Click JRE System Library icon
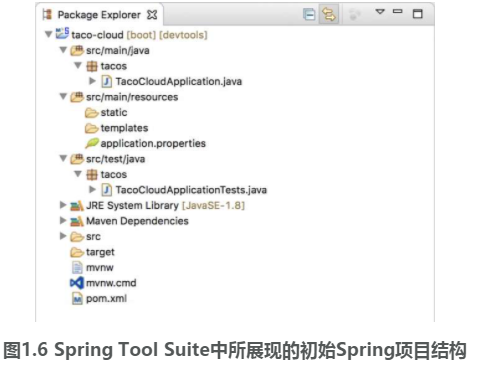This screenshot has width=482, height=368. coord(77,206)
